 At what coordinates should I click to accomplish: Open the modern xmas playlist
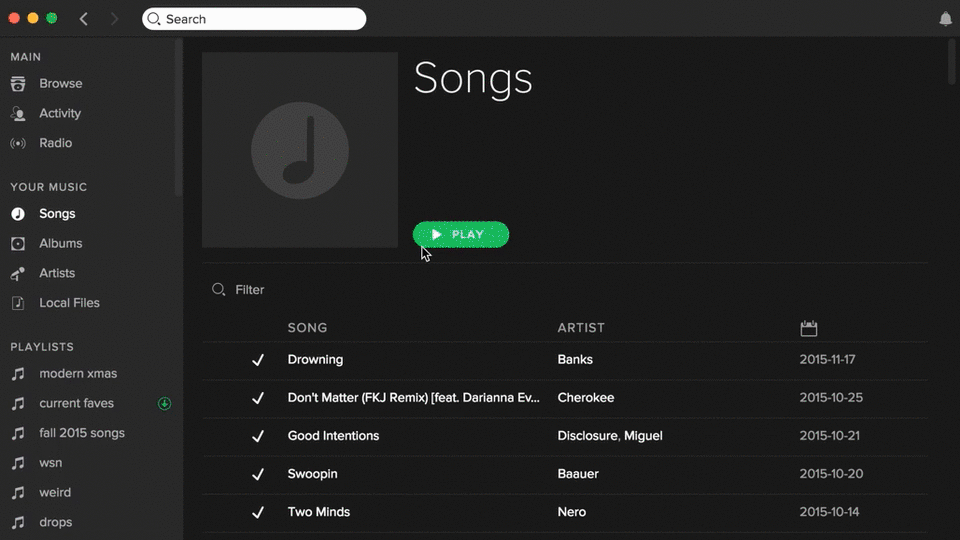tap(78, 374)
